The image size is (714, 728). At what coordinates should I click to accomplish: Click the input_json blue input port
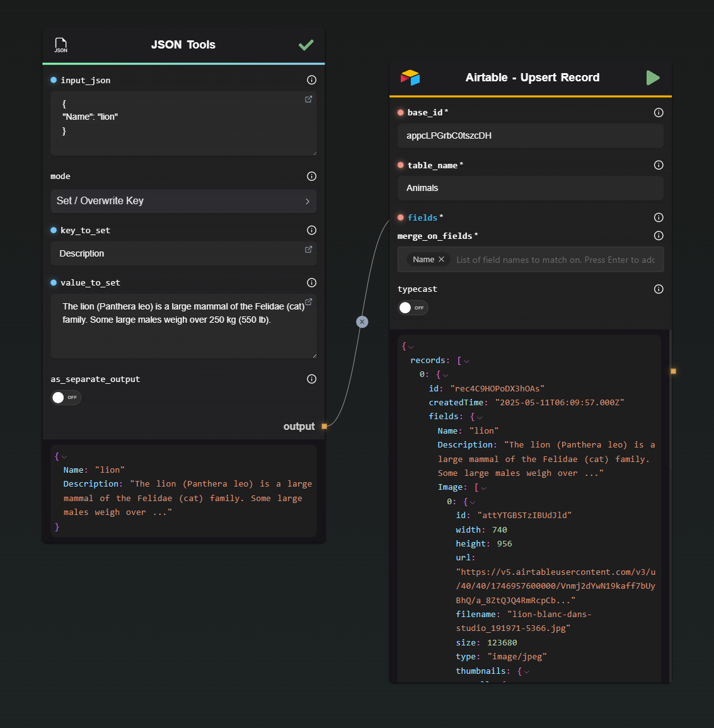coord(54,80)
